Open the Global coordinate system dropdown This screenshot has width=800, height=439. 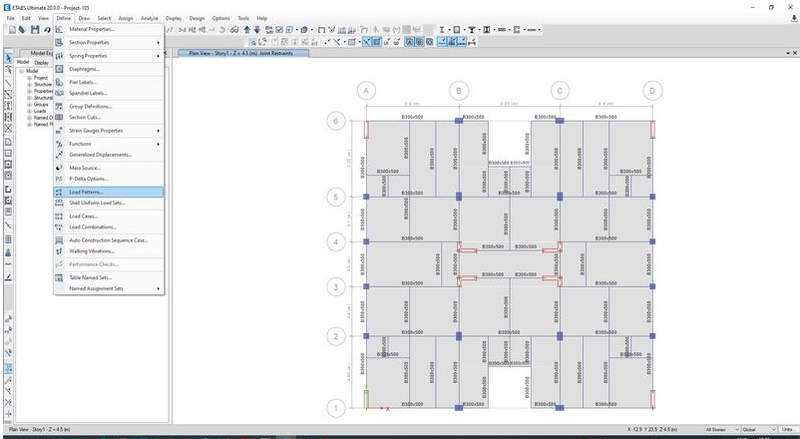point(759,430)
